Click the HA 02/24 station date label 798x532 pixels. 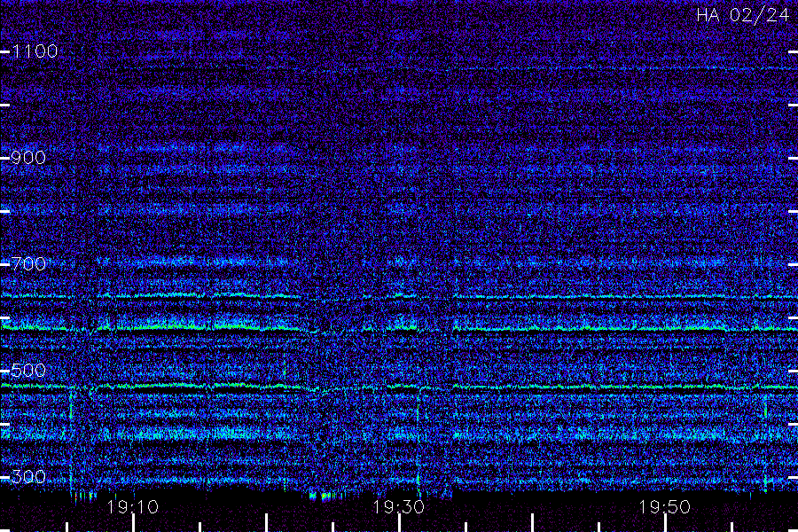coord(742,15)
